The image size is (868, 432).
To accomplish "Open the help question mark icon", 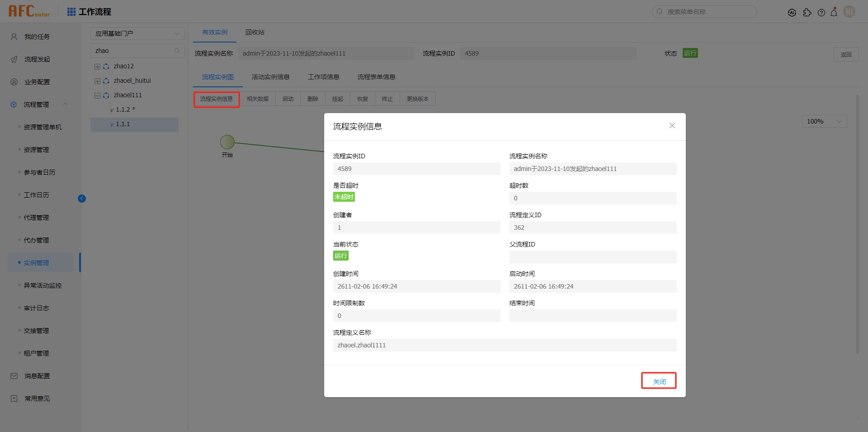I will click(x=821, y=12).
